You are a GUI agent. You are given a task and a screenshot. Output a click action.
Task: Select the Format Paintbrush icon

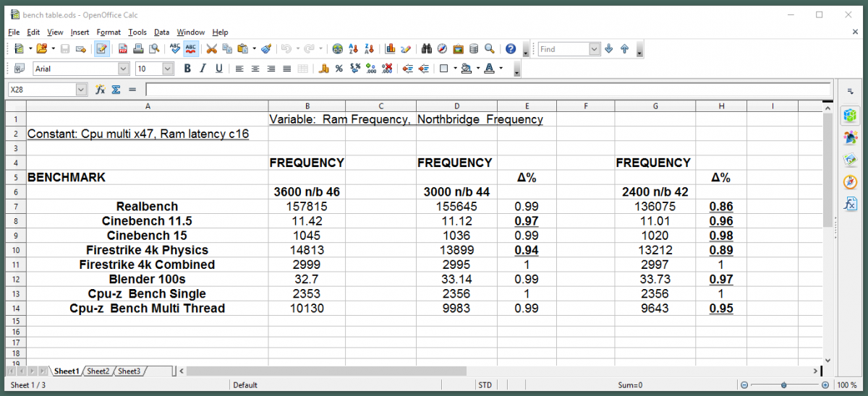[266, 49]
